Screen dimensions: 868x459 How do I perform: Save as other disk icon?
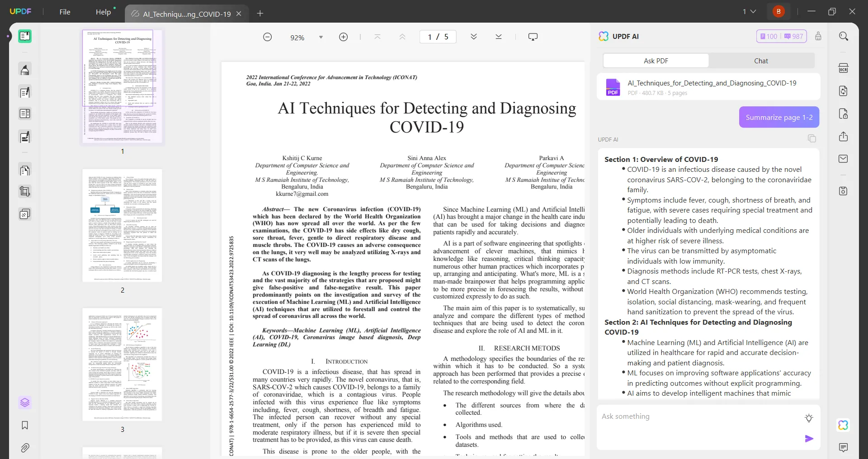pos(844,191)
